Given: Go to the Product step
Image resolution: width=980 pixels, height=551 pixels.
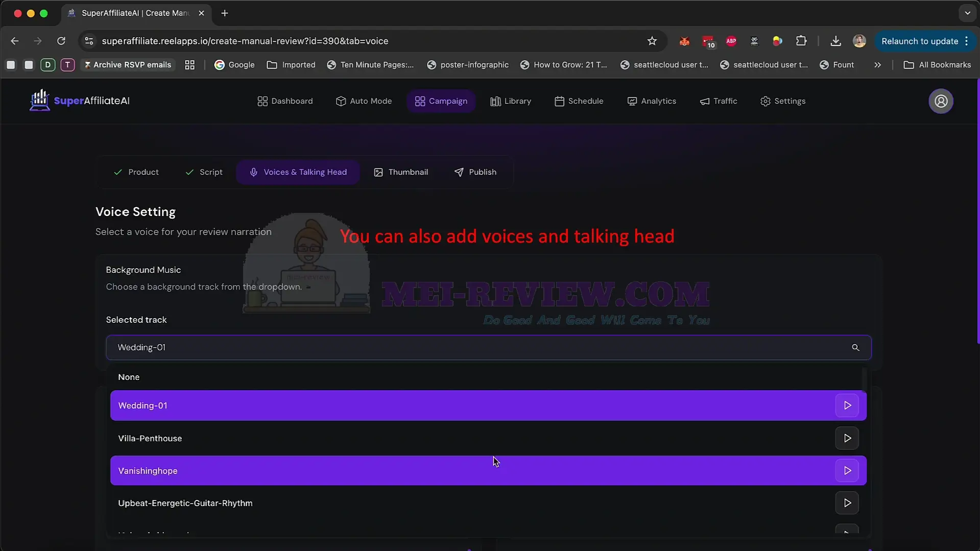Looking at the screenshot, I should click(x=136, y=172).
